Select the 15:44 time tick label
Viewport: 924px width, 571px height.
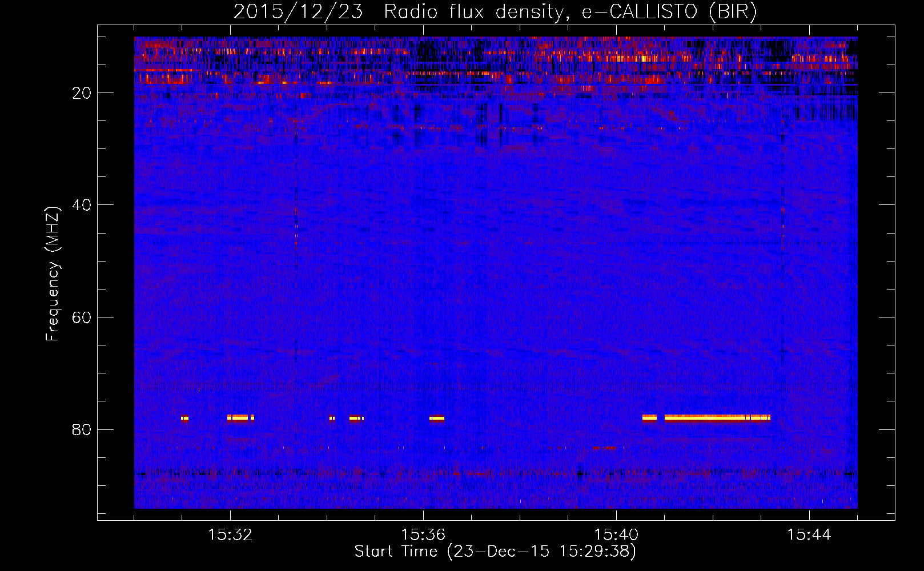pyautogui.click(x=809, y=535)
